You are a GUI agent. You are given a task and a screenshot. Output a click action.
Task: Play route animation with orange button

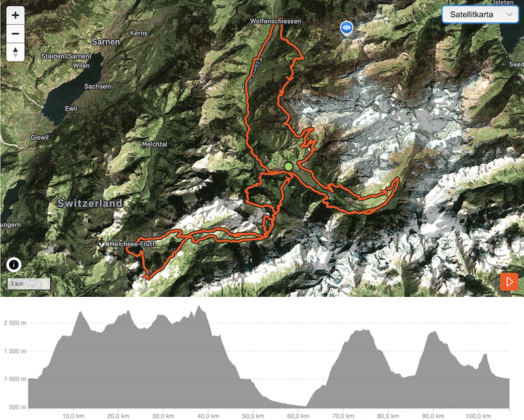(x=509, y=282)
